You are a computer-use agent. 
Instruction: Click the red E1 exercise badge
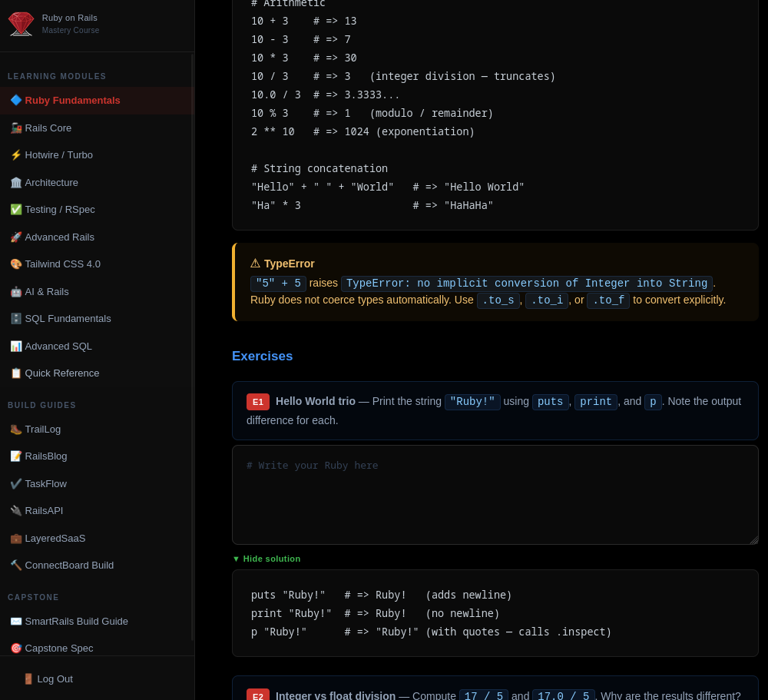[257, 401]
